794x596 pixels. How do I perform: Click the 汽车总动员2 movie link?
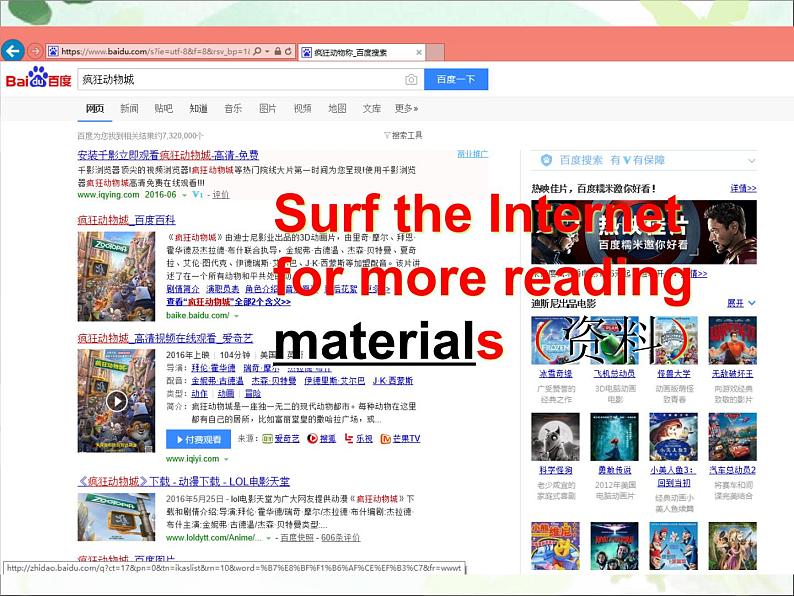coord(733,470)
